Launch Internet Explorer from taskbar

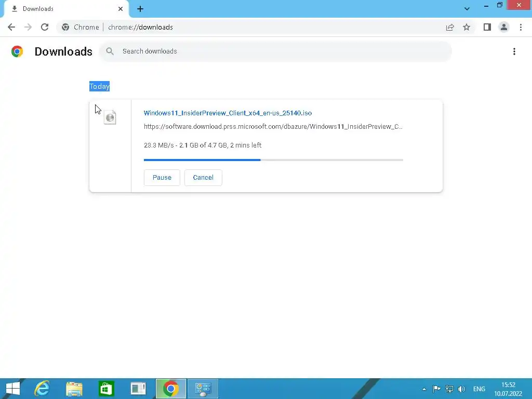pos(42,389)
